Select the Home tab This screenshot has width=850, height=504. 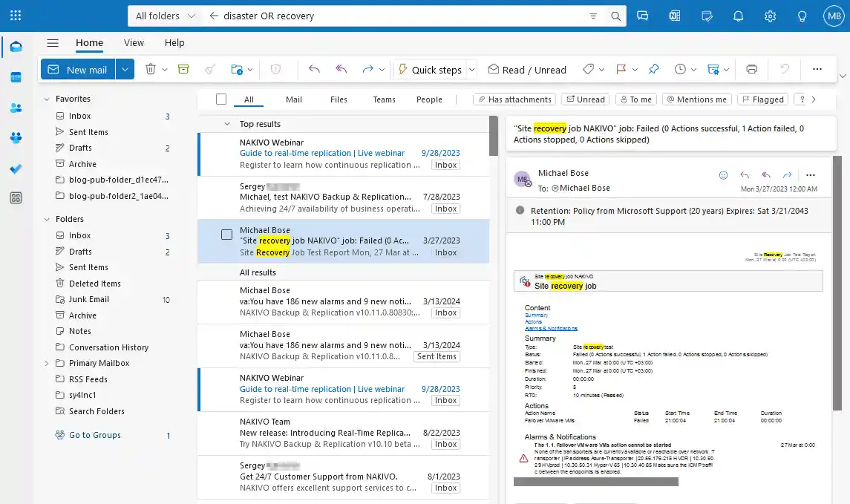pyautogui.click(x=89, y=43)
